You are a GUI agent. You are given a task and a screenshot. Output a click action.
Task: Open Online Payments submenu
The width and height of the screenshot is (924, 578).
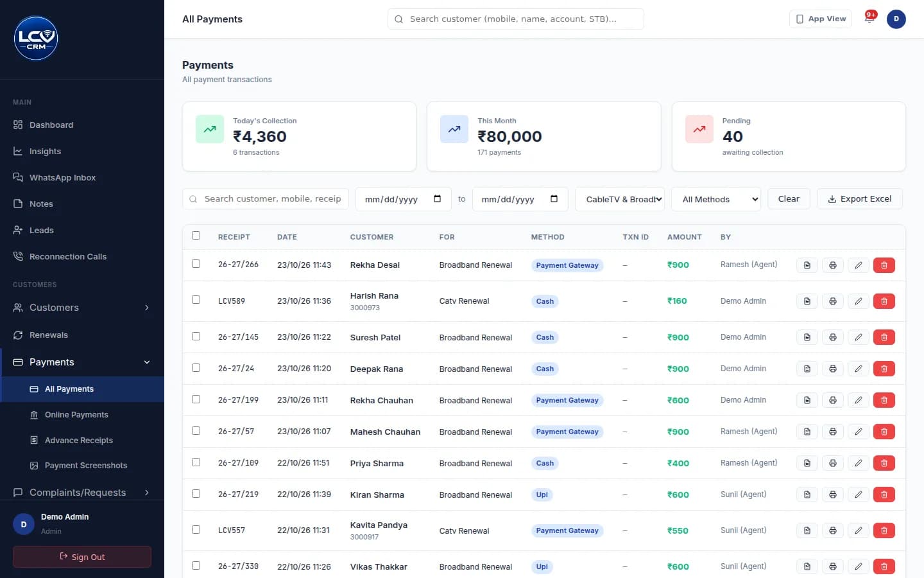click(x=82, y=415)
